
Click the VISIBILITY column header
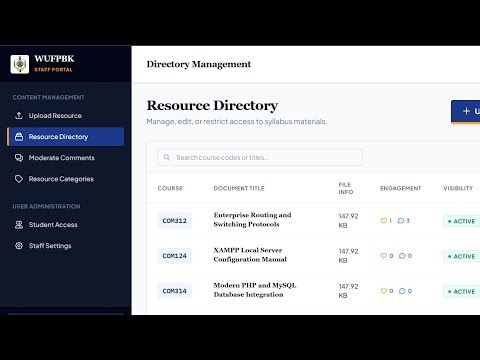(x=458, y=188)
